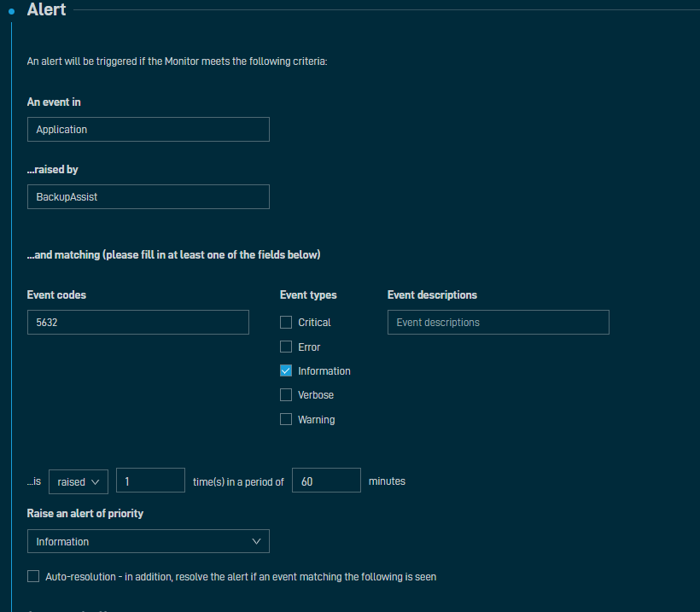
Task: Click the arrow icon on 'raised' selector
Action: tap(95, 481)
